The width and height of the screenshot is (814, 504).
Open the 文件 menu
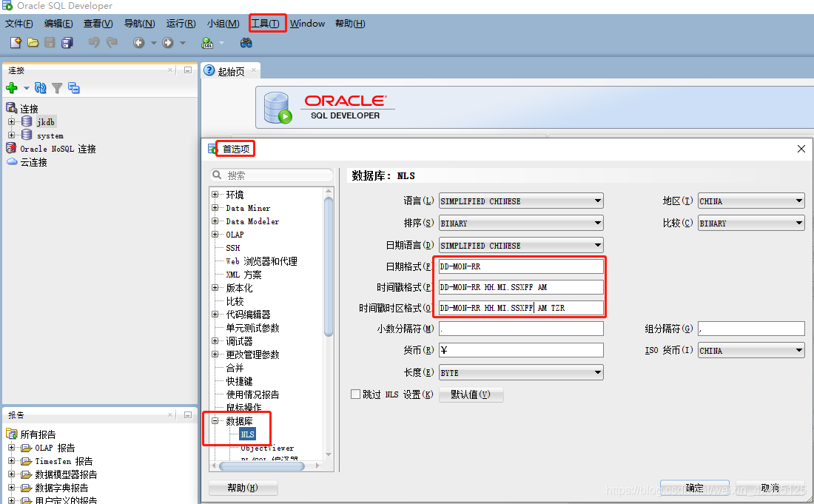point(19,24)
